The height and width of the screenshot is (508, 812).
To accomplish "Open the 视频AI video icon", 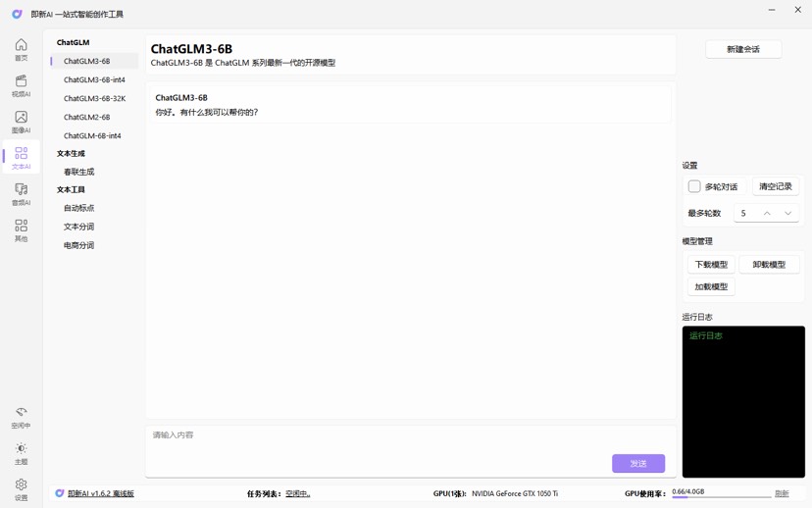I will click(21, 80).
